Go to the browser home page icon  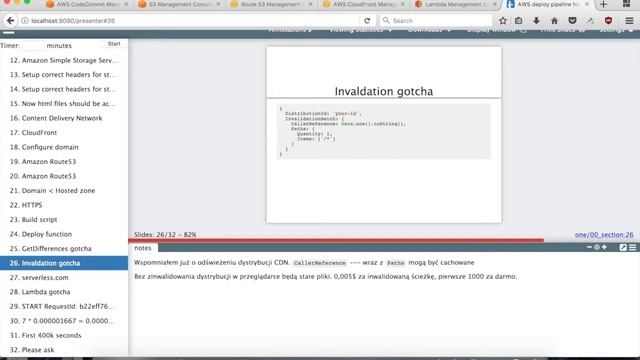coord(554,20)
